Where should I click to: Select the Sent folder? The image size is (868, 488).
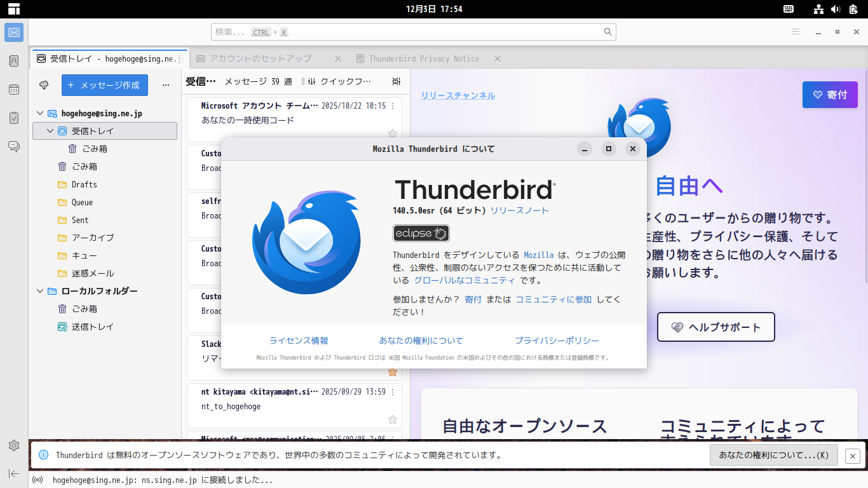[105, 220]
